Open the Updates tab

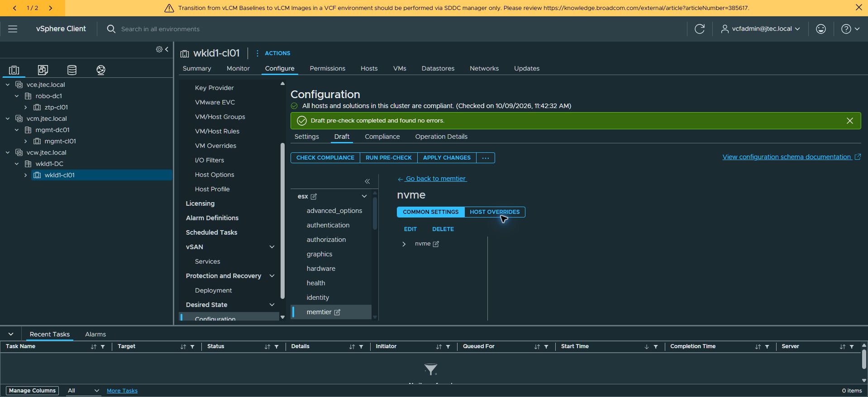click(x=527, y=68)
